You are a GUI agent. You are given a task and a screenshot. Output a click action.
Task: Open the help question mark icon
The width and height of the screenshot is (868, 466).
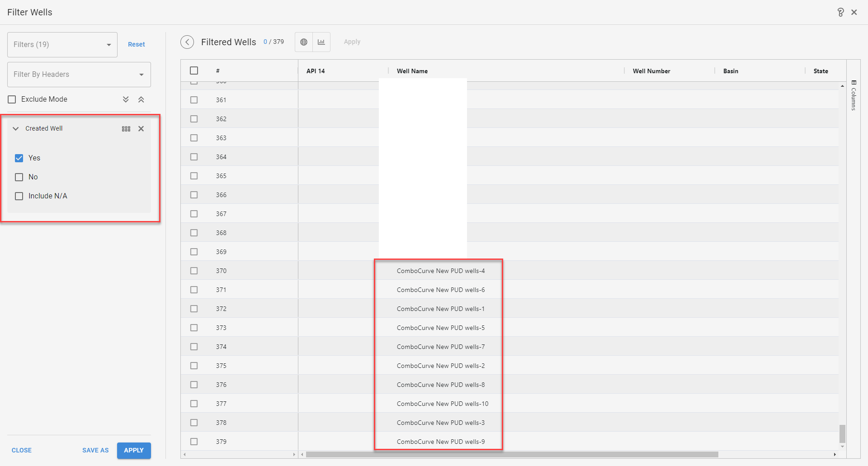coord(840,12)
